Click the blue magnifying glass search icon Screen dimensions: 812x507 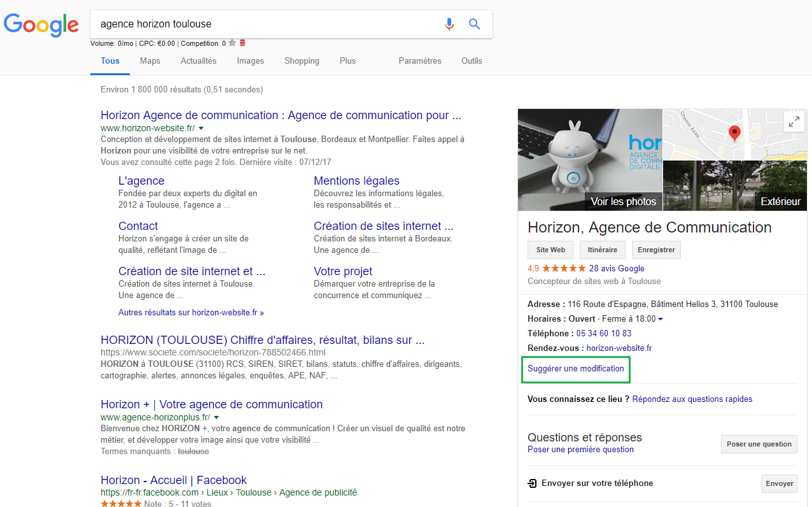[474, 24]
